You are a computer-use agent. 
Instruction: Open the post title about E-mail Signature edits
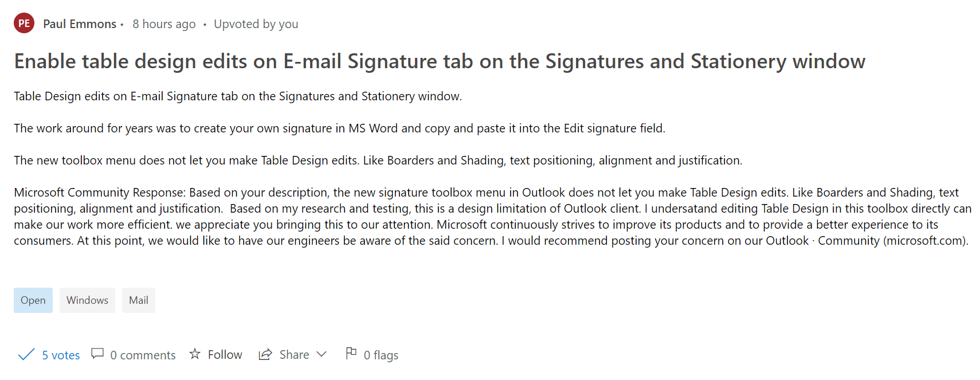[x=440, y=61]
